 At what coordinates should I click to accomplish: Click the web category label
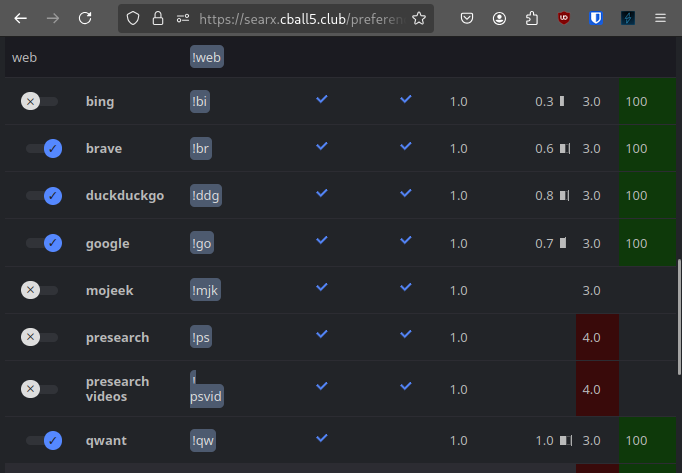point(24,57)
